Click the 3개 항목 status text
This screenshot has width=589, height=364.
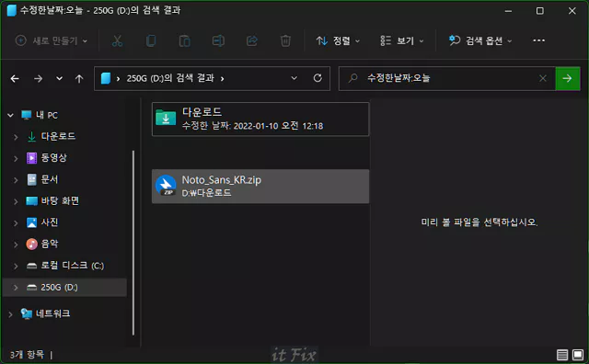coord(27,354)
